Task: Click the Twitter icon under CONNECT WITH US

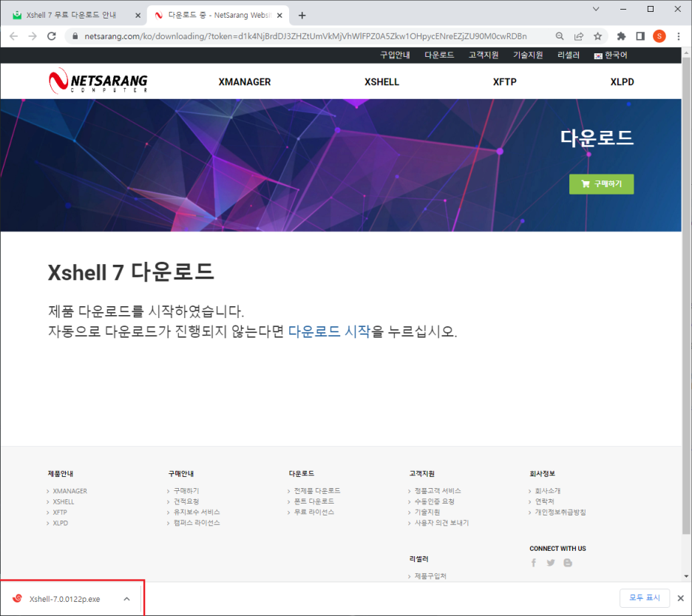Action: click(551, 563)
